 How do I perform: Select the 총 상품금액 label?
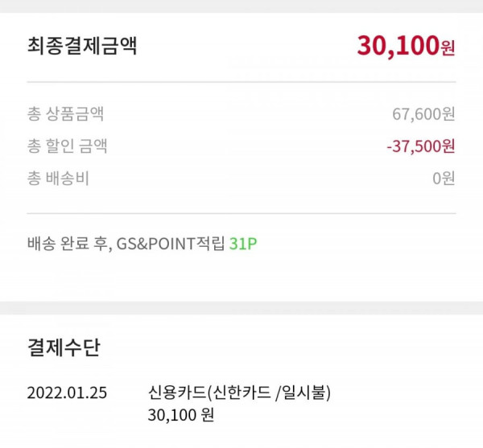tap(66, 114)
